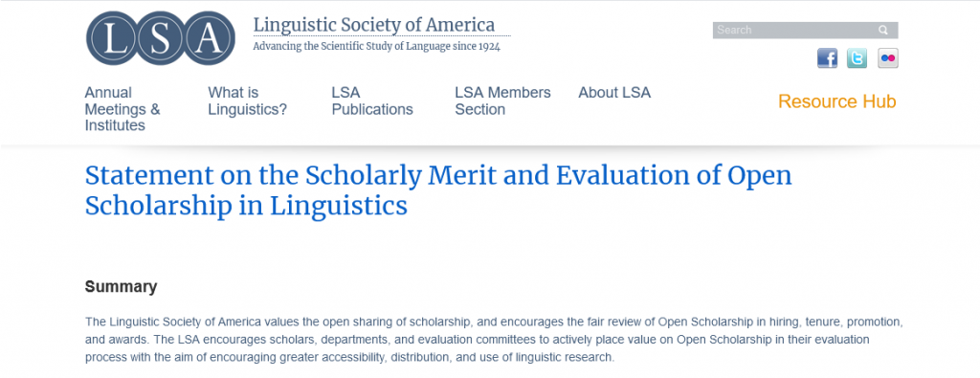Click the Summary section heading

(122, 287)
